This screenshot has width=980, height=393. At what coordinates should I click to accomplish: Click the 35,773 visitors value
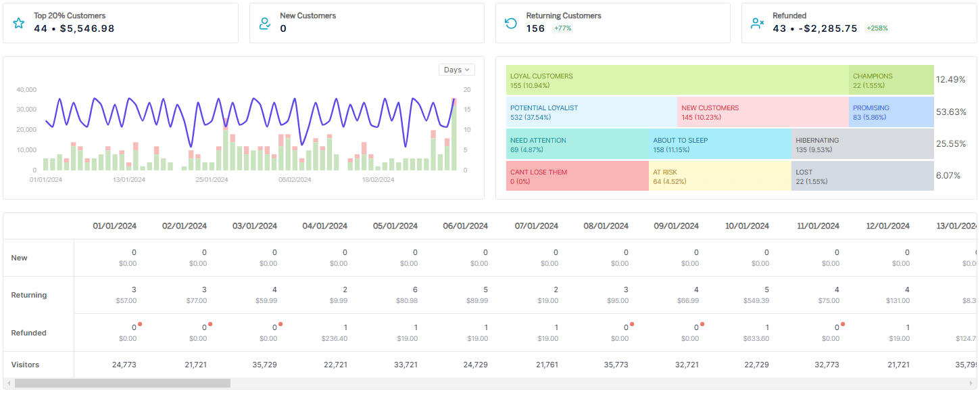pos(616,365)
